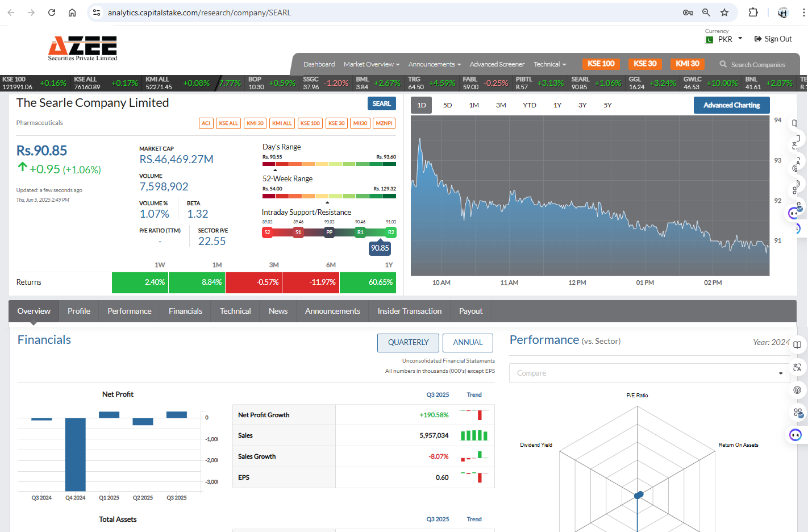Open the Profile tab
The image size is (808, 532).
(x=79, y=311)
